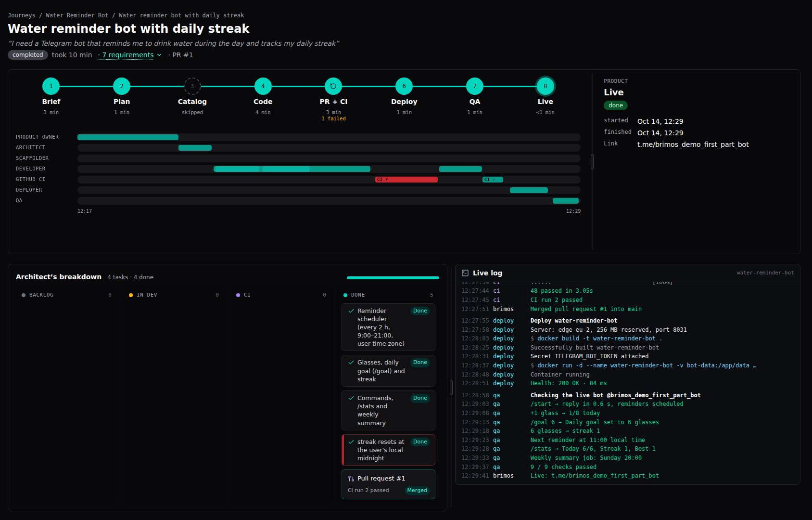Toggle checkmark on Reminder scheduler task
Viewport: 812px width, 520px height.
tap(351, 311)
